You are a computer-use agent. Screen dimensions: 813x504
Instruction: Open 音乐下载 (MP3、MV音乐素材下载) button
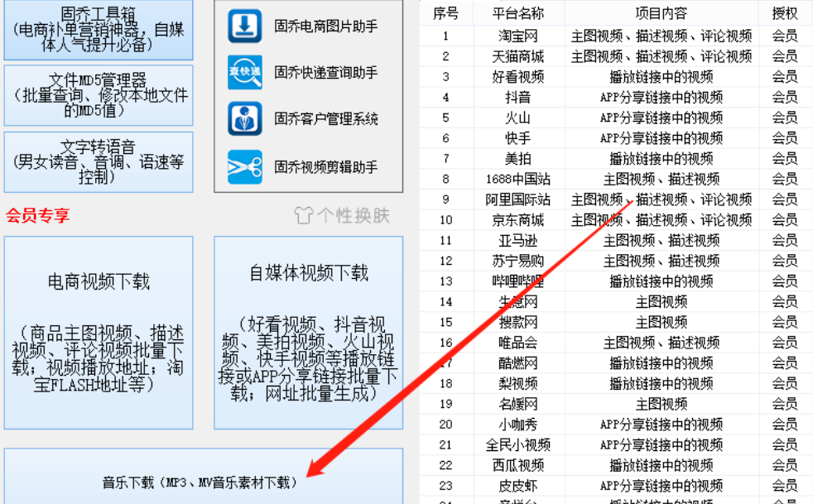point(204,477)
